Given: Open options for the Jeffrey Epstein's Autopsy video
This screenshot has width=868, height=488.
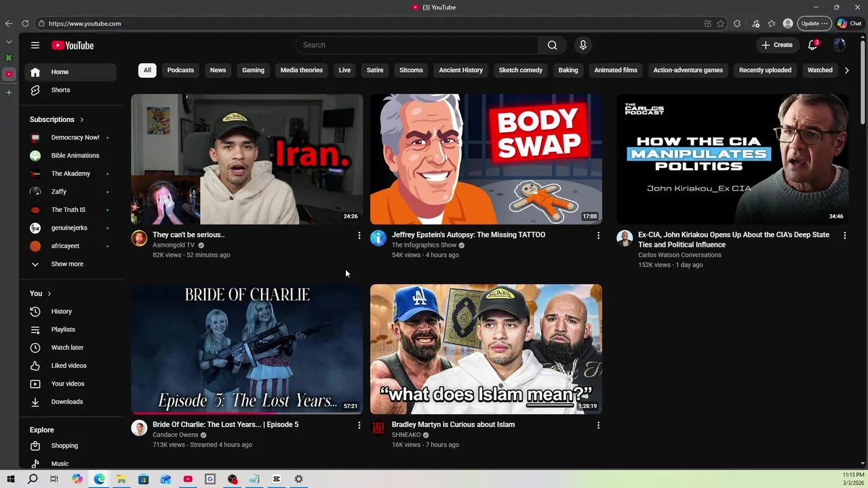Looking at the screenshot, I should (598, 235).
